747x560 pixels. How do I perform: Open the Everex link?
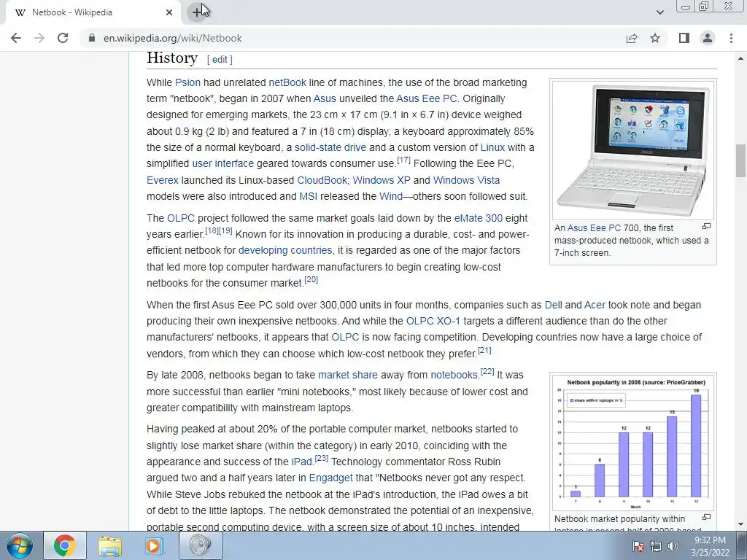click(x=163, y=181)
